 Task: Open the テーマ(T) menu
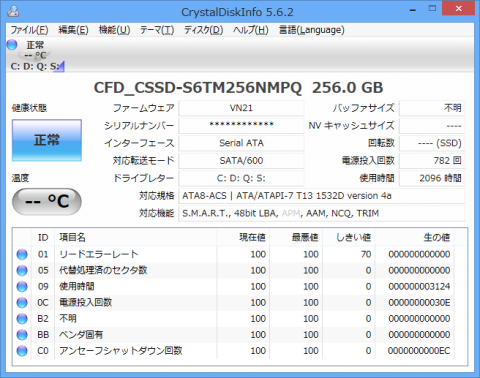pos(157,30)
